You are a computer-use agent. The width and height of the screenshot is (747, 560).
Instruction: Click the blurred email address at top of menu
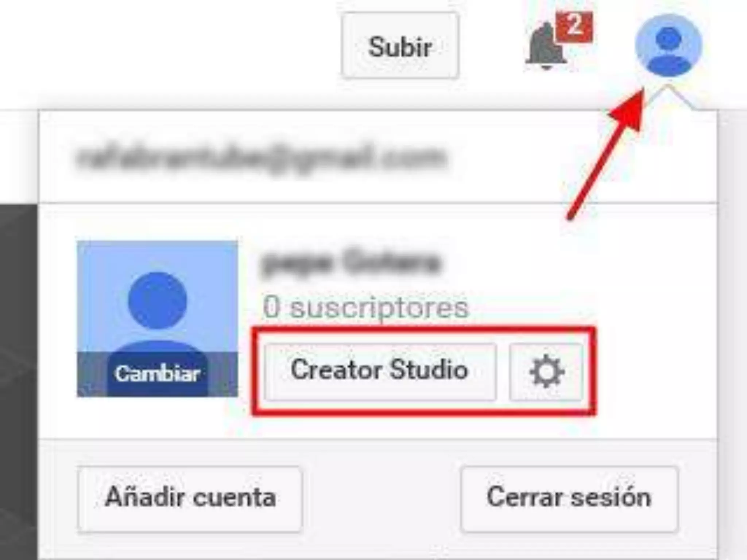tap(261, 158)
